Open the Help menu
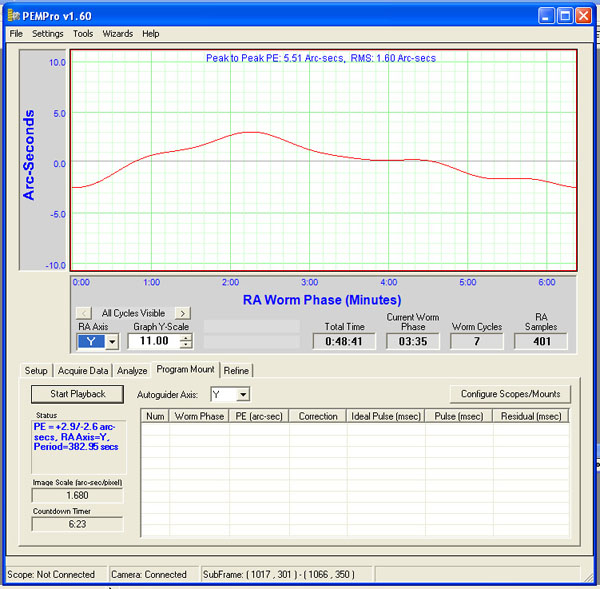The width and height of the screenshot is (600, 589). tap(150, 33)
